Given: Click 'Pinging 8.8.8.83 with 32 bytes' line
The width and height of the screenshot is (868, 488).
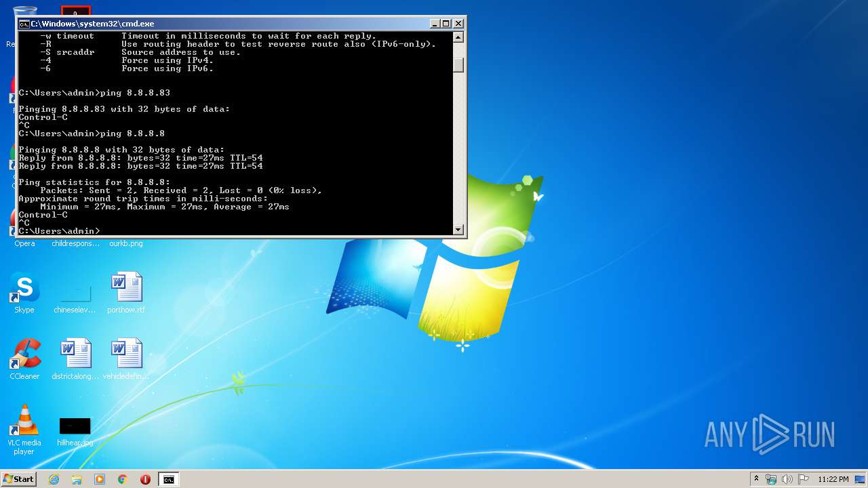Looking at the screenshot, I should pos(125,109).
